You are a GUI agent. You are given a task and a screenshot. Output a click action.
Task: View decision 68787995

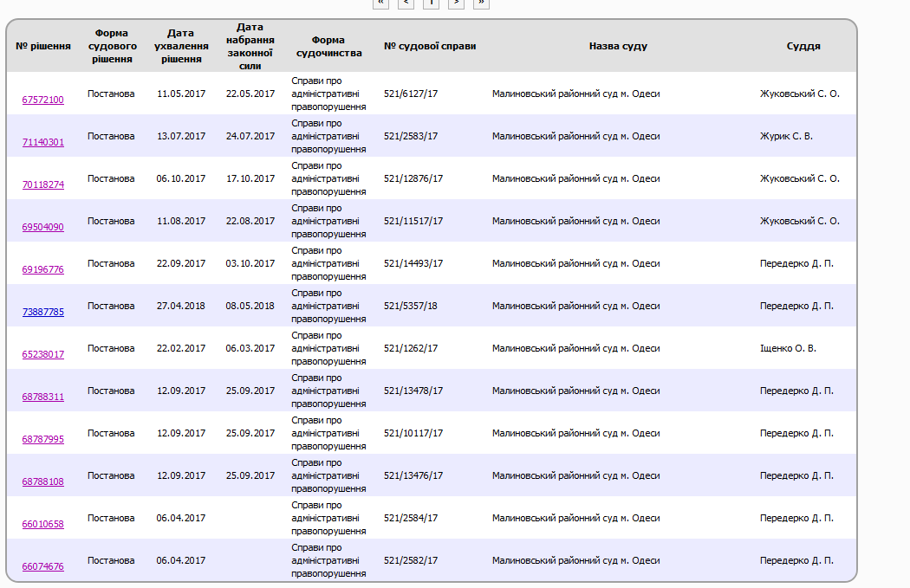tap(42, 439)
